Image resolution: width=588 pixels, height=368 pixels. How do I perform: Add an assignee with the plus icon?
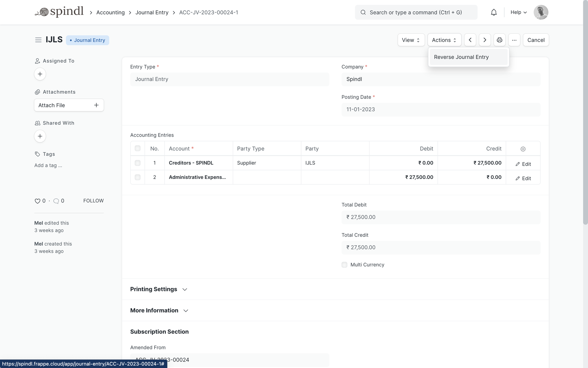(40, 74)
